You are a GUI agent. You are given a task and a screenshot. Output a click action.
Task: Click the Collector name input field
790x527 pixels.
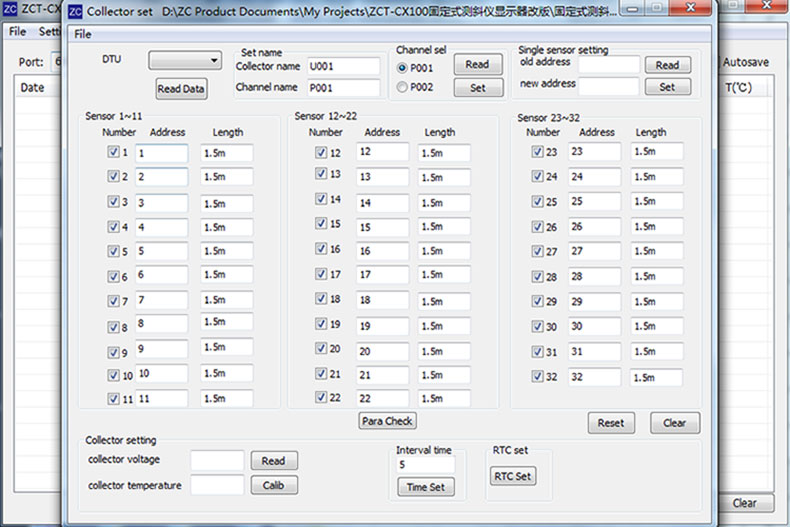[343, 66]
